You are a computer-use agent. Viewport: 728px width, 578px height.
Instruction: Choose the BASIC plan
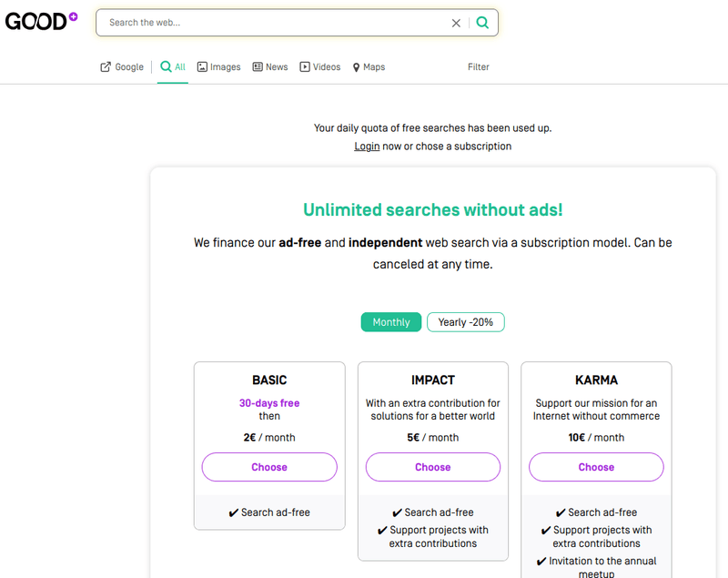coord(269,467)
